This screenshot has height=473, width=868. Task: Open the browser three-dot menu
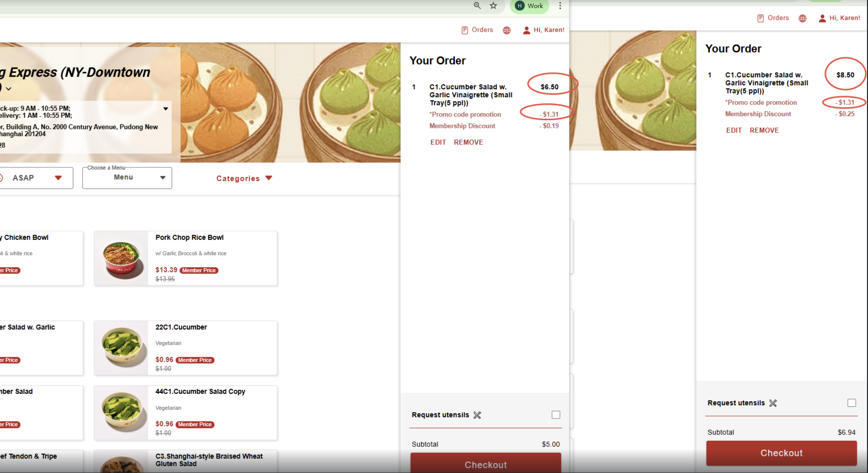click(560, 5)
